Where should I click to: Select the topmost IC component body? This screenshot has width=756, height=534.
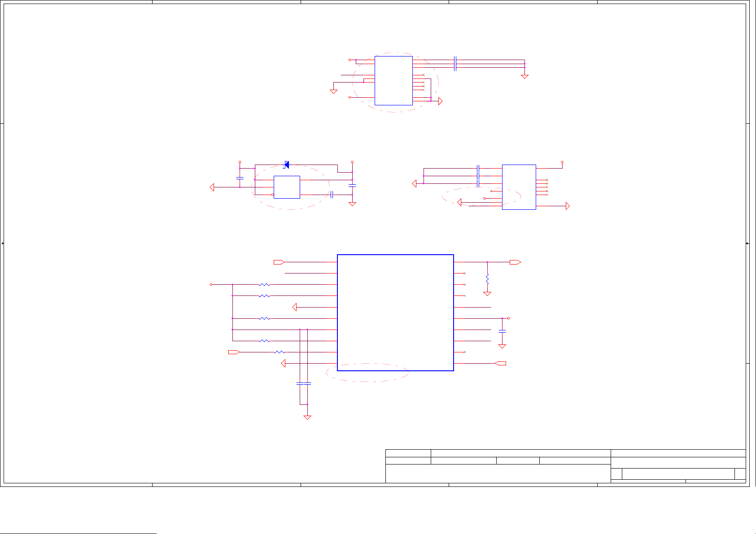pyautogui.click(x=393, y=81)
